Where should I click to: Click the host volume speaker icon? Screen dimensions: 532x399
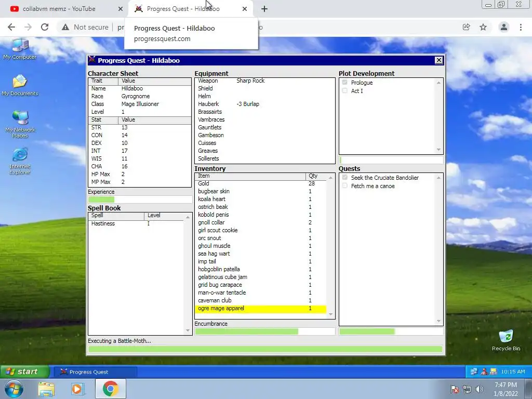coord(480,389)
